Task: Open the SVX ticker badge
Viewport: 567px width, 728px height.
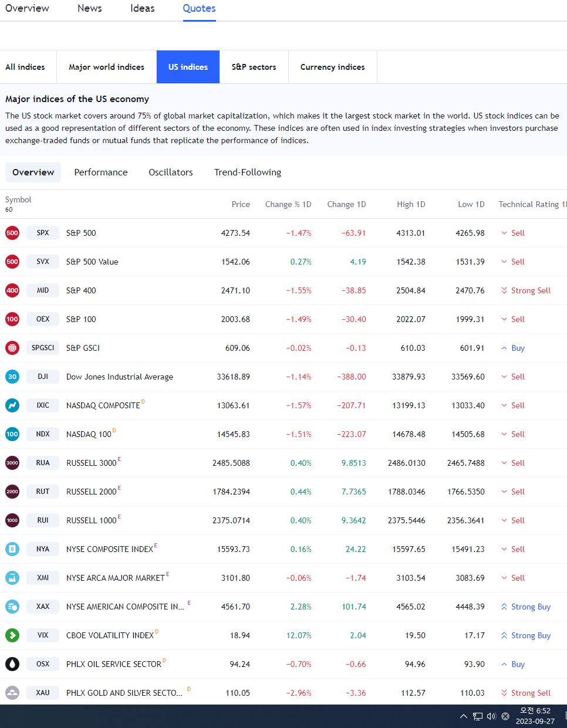Action: [x=43, y=262]
